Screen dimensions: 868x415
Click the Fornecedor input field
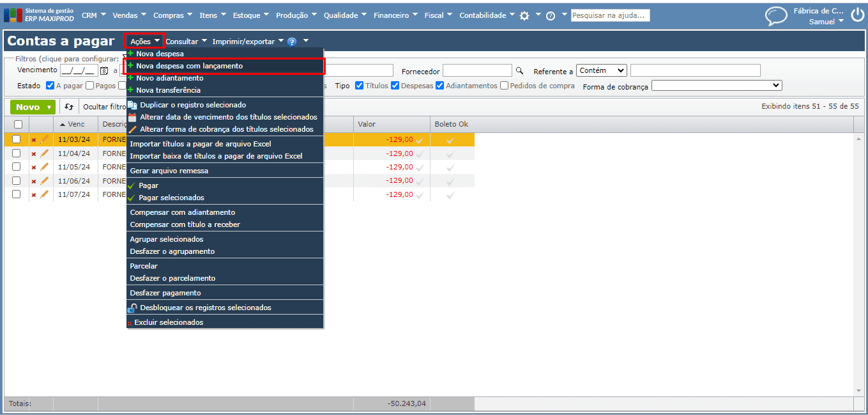477,70
